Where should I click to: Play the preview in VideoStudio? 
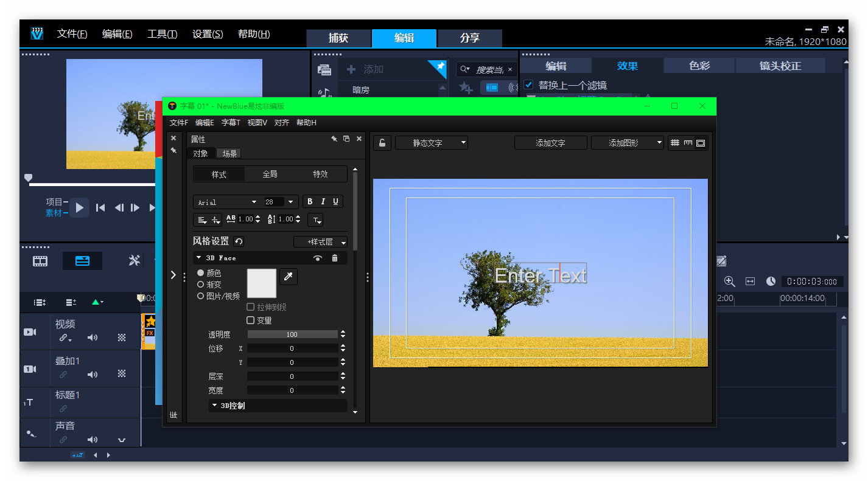(79, 207)
